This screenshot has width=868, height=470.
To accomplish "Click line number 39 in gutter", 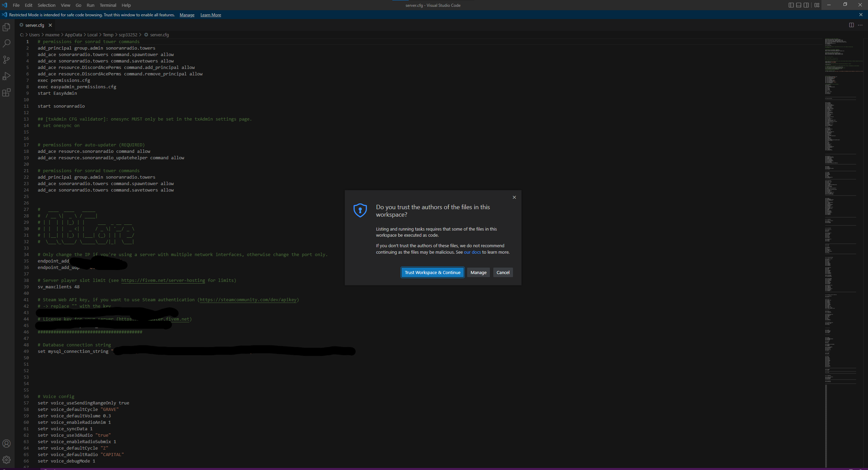I will (26, 287).
